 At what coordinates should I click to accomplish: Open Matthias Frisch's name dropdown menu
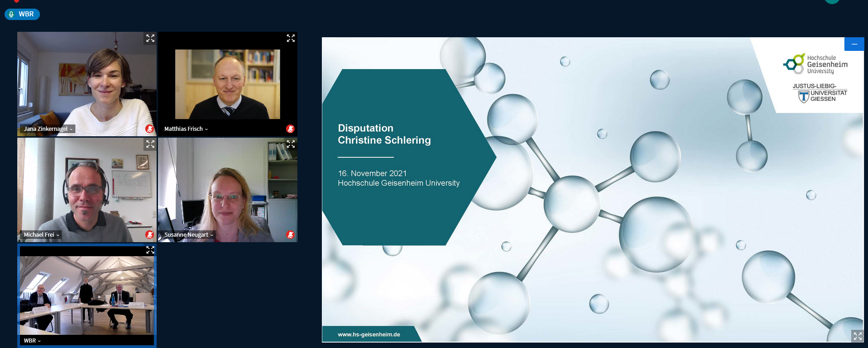pyautogui.click(x=186, y=129)
